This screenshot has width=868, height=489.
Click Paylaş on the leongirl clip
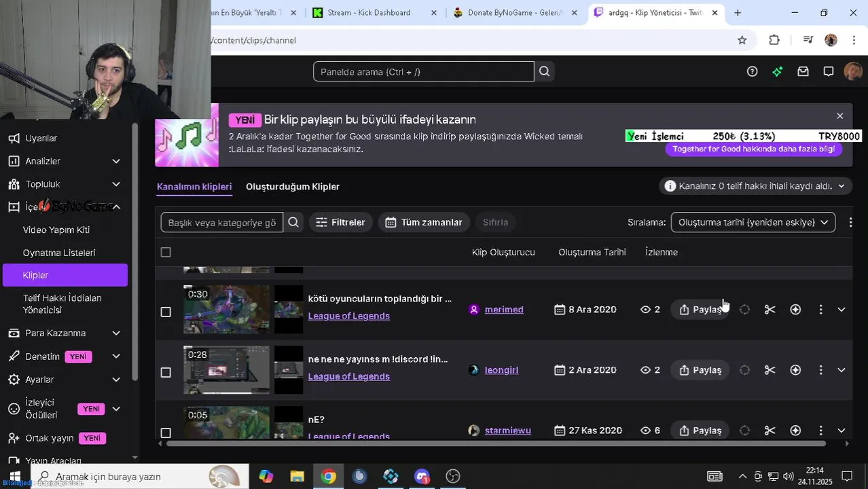click(x=700, y=370)
